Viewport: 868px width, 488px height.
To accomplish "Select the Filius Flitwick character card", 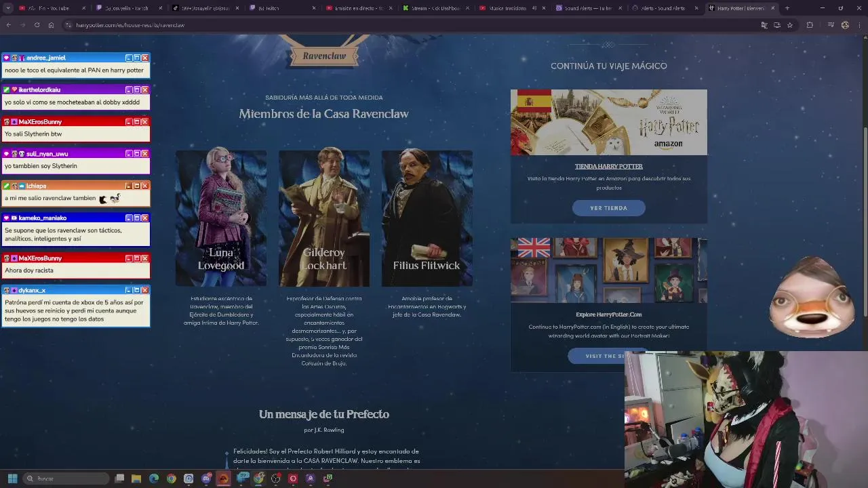I will [427, 218].
